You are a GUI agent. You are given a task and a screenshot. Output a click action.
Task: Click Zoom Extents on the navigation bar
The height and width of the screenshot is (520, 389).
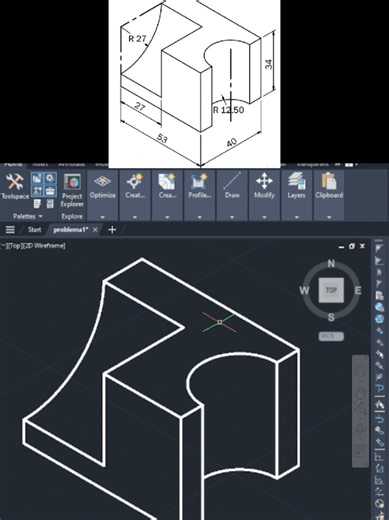coord(360,409)
